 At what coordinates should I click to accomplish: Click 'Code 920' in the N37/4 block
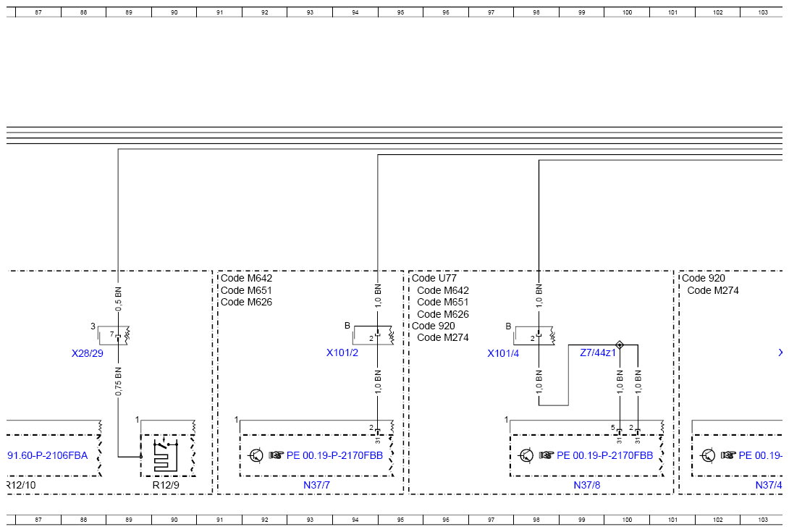[704, 279]
